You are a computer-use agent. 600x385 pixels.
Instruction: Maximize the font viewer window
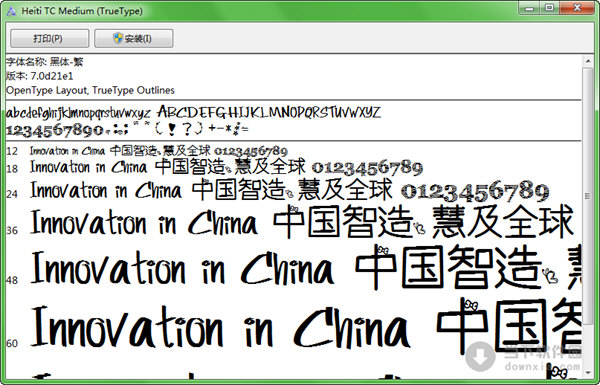tap(549, 8)
